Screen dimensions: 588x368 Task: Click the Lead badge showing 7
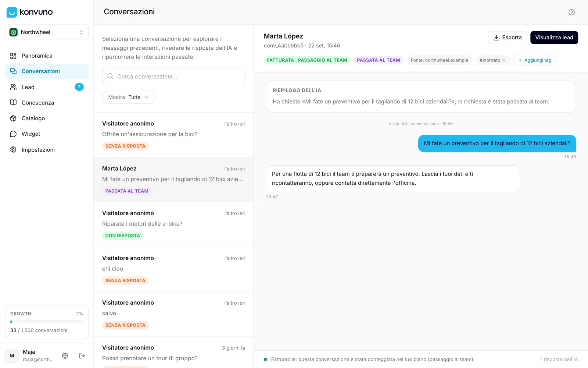[x=79, y=87]
